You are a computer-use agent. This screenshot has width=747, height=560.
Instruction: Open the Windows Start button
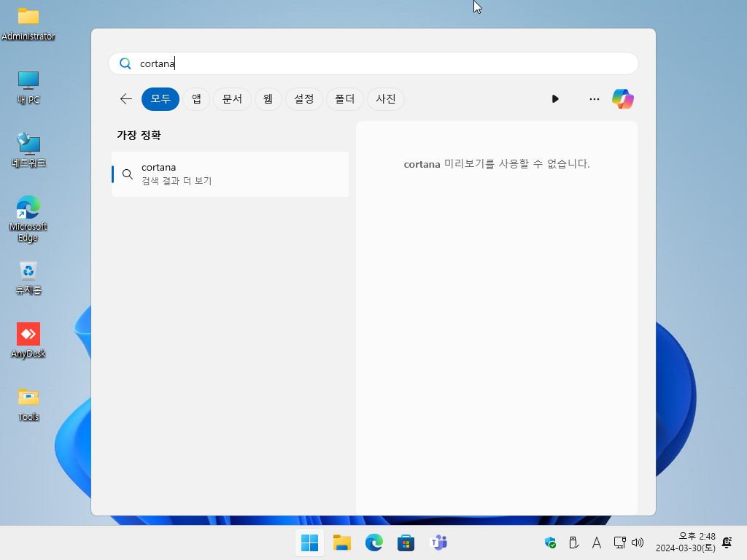[x=309, y=542]
